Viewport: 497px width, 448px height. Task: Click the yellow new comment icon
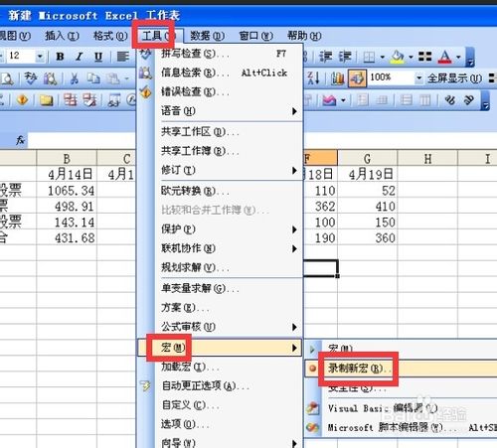46,99
